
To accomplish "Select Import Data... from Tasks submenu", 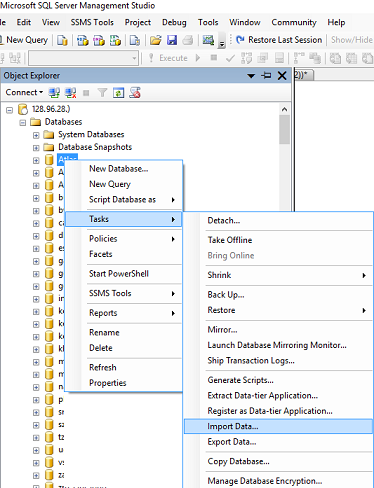I will click(x=278, y=426).
